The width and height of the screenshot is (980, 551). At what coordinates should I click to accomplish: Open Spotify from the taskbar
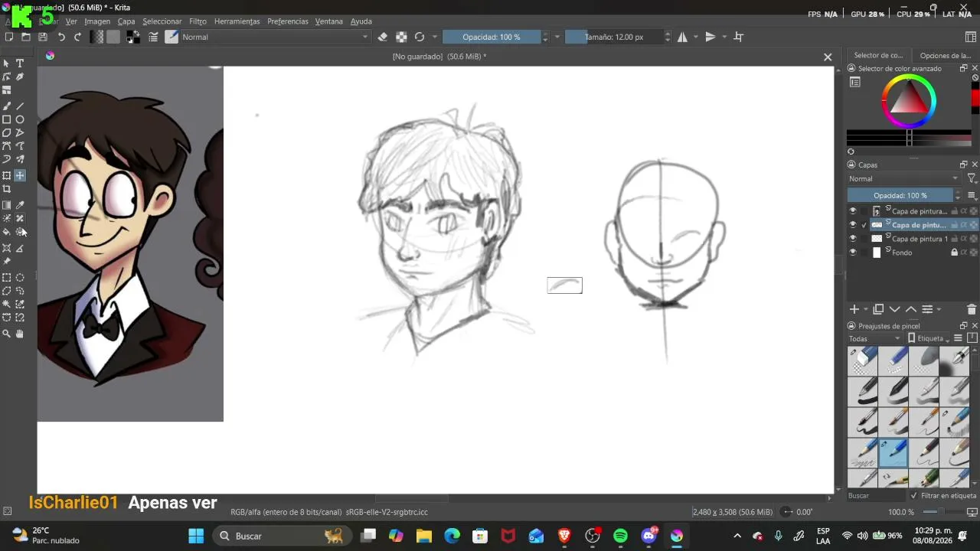(620, 536)
